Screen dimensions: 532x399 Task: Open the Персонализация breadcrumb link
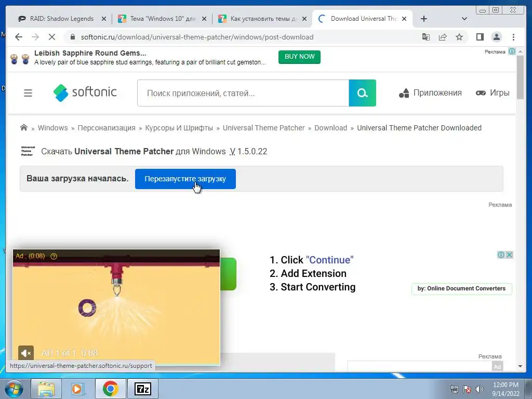coord(107,128)
